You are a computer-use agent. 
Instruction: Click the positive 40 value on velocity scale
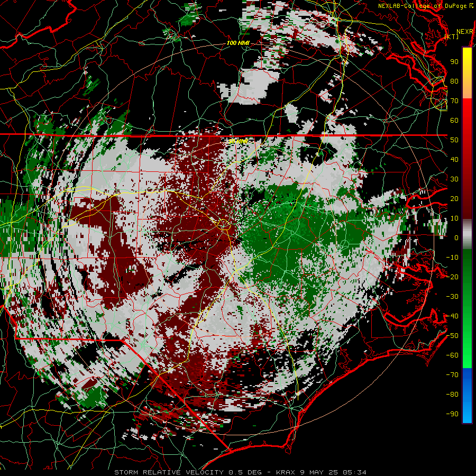[454, 159]
